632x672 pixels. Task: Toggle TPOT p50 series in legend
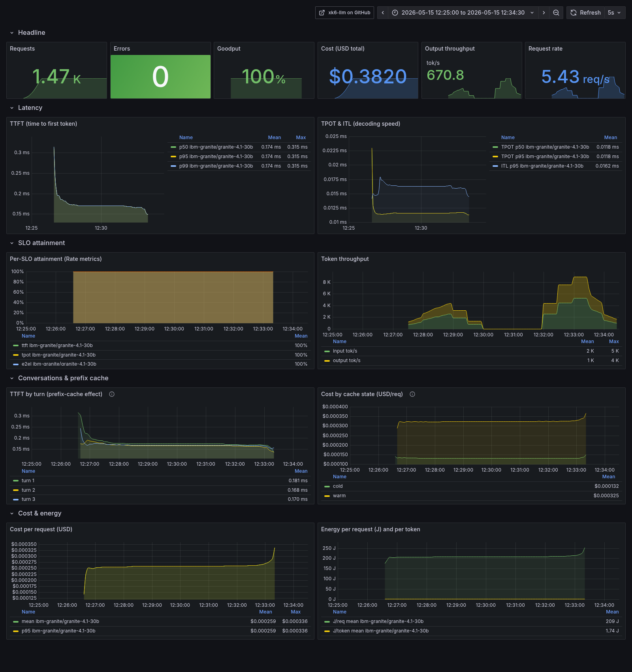(x=545, y=147)
